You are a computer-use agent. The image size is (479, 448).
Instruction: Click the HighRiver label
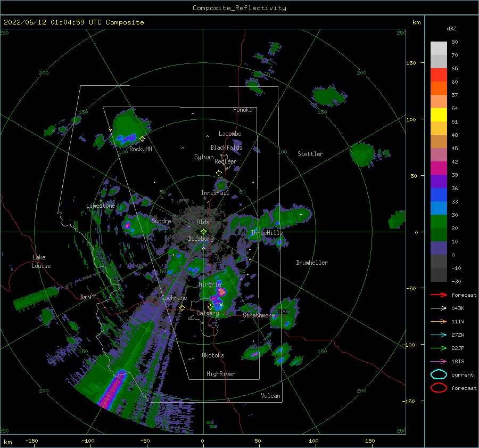point(221,374)
